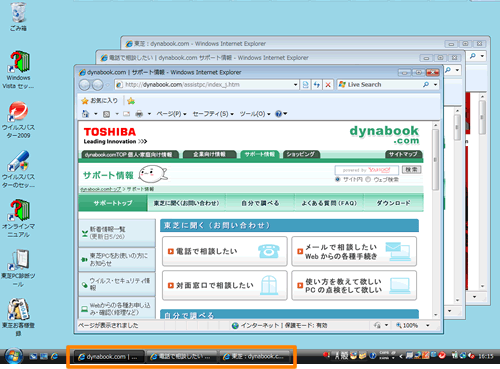Open the 東芝PCをお使いの方にお知らせ sidebar link
The height and width of the screenshot is (369, 500).
(x=117, y=259)
